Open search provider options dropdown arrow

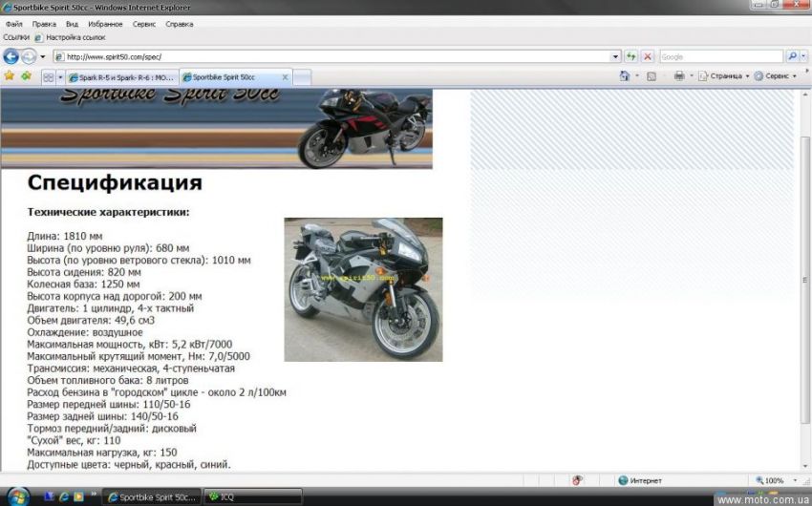pyautogui.click(x=803, y=56)
